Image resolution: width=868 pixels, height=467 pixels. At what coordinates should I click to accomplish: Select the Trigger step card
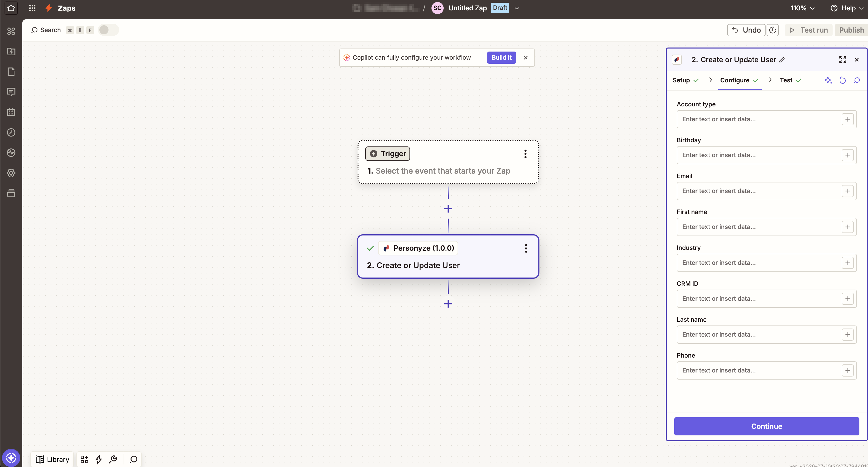[x=448, y=162]
